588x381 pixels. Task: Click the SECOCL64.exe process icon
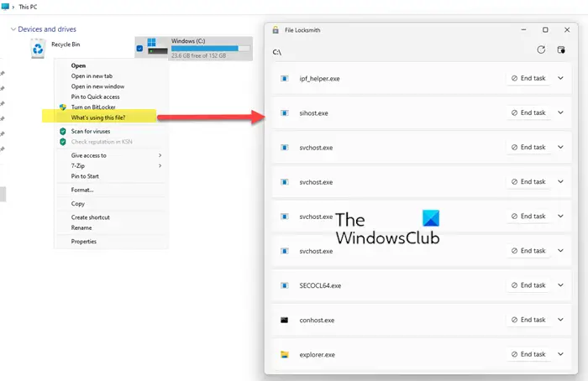285,285
